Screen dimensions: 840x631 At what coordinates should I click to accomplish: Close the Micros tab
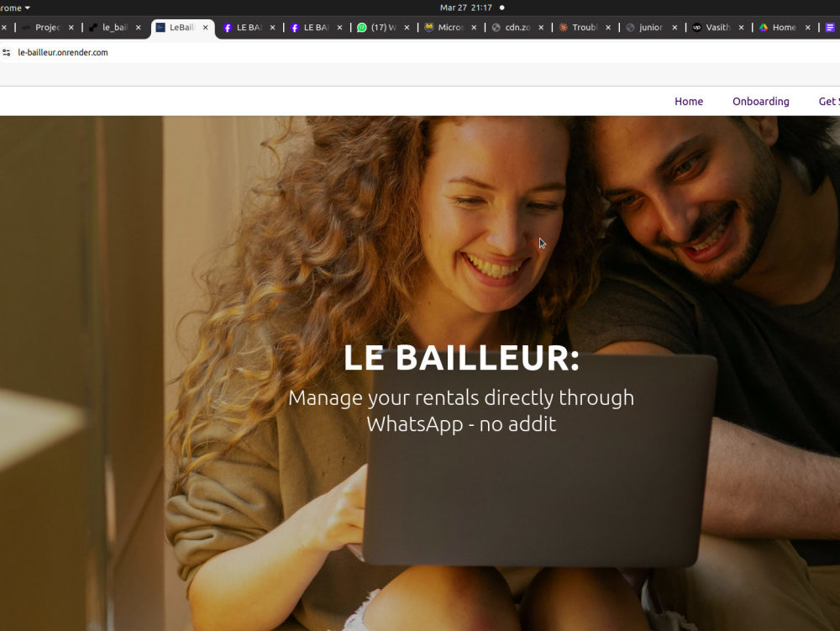click(x=474, y=28)
